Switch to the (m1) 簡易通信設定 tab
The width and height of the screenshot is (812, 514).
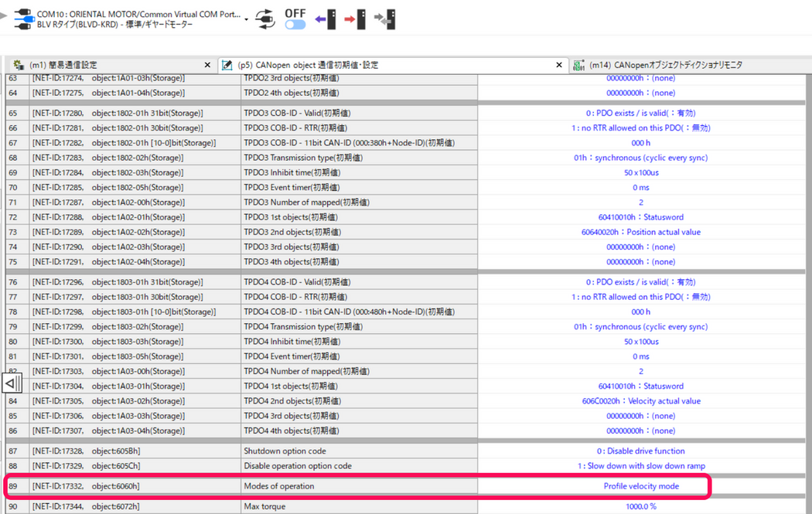(x=63, y=65)
